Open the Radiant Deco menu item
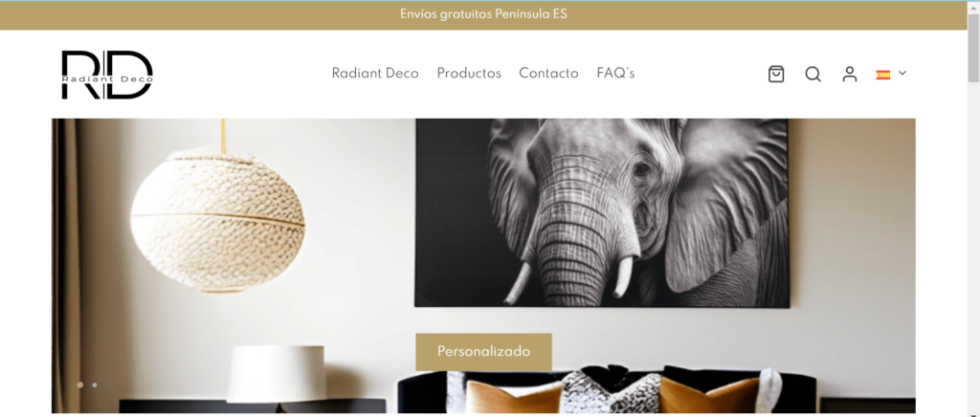 tap(375, 74)
